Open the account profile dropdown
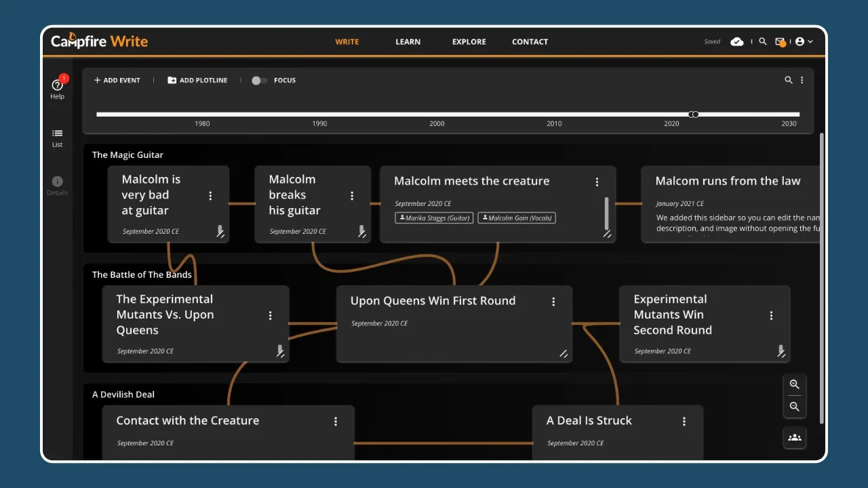Screen dimensions: 868x488 (x=804, y=42)
